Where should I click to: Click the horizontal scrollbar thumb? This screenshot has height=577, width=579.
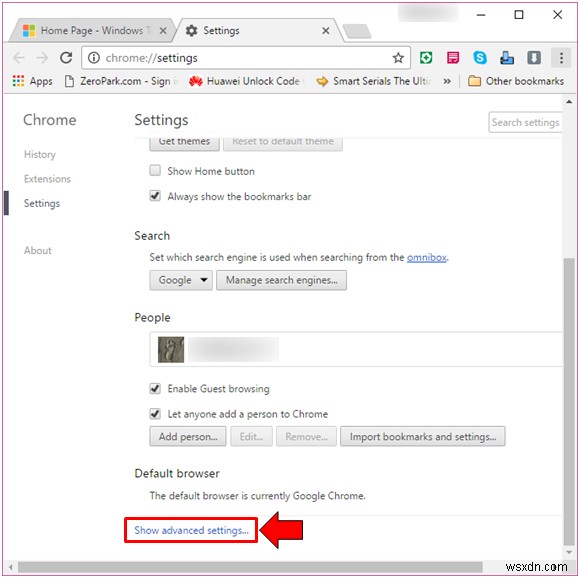(x=250, y=567)
